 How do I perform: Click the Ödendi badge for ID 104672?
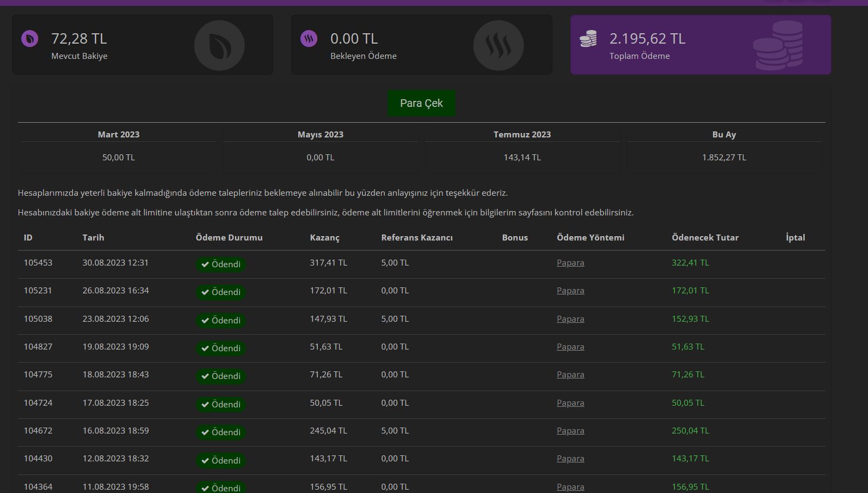(x=221, y=432)
